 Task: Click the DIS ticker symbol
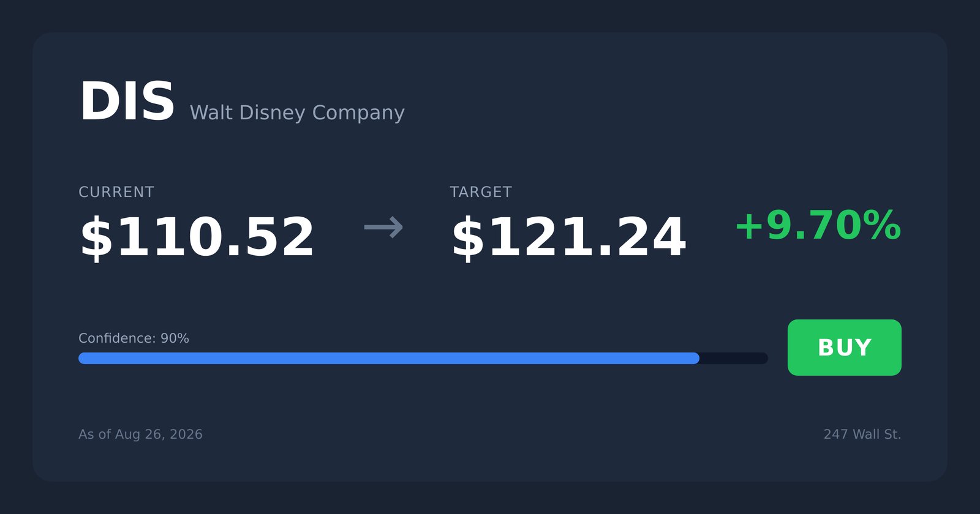point(127,102)
